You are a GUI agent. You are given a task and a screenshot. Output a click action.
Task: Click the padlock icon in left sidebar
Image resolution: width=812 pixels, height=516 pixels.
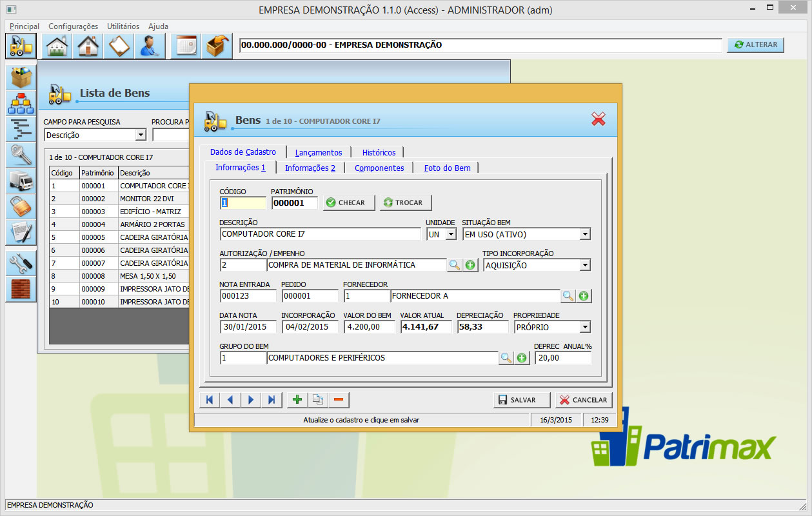[x=21, y=206]
